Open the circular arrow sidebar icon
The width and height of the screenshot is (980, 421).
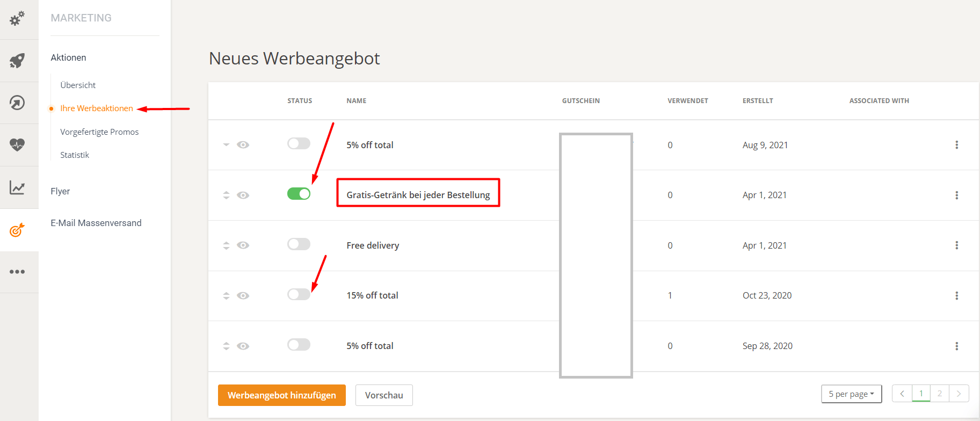17,103
